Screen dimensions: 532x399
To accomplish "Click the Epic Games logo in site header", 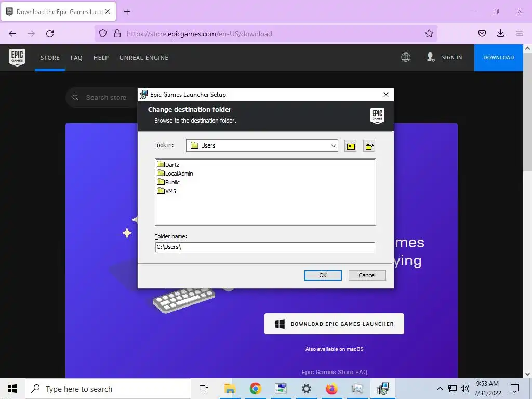I will 17,57.
